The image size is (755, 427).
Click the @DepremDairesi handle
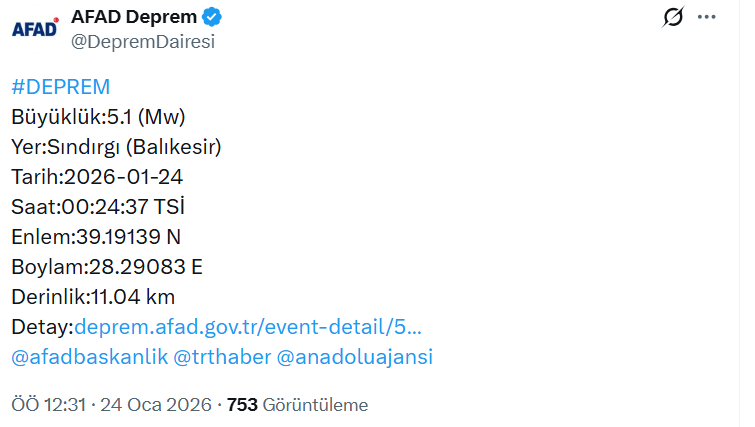[142, 42]
